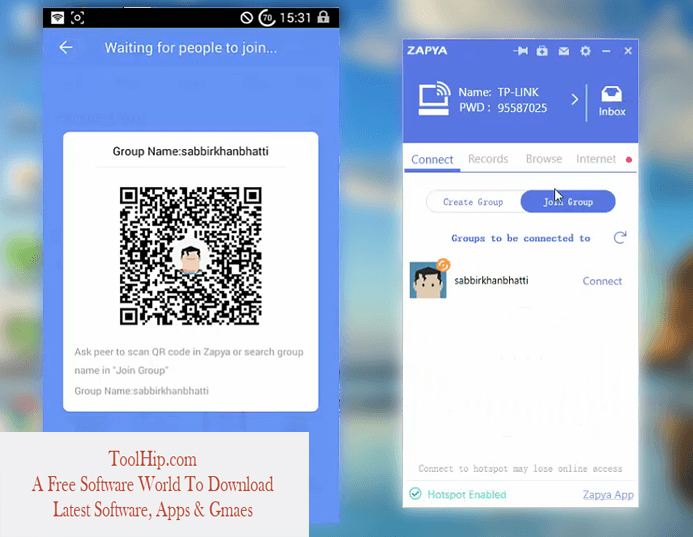Image resolution: width=693 pixels, height=537 pixels.
Task: Click sabbirkhanbhatti avatar in group list
Action: tap(427, 280)
